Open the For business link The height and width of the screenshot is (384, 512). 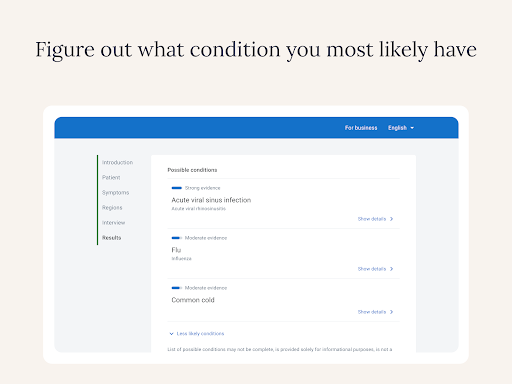(x=361, y=128)
